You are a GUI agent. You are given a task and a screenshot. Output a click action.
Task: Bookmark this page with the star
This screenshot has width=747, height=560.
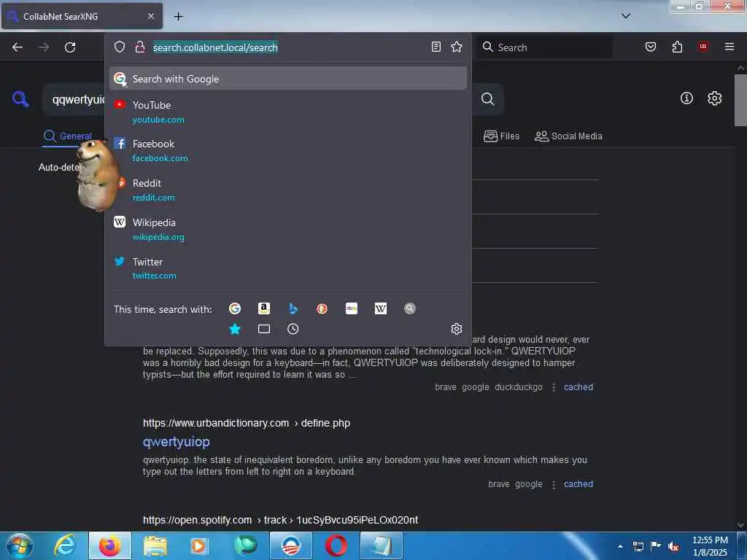457,47
